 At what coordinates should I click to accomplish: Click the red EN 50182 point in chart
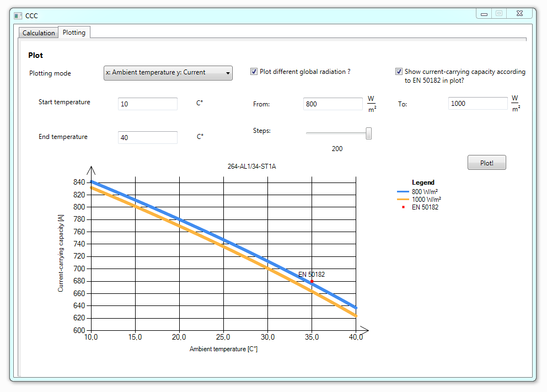point(312,281)
